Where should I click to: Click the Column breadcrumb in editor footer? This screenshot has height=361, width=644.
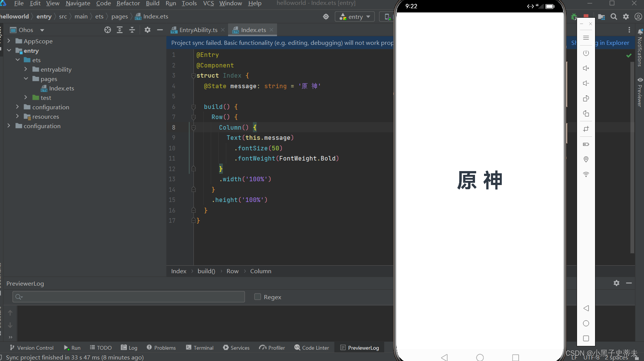[260, 271]
